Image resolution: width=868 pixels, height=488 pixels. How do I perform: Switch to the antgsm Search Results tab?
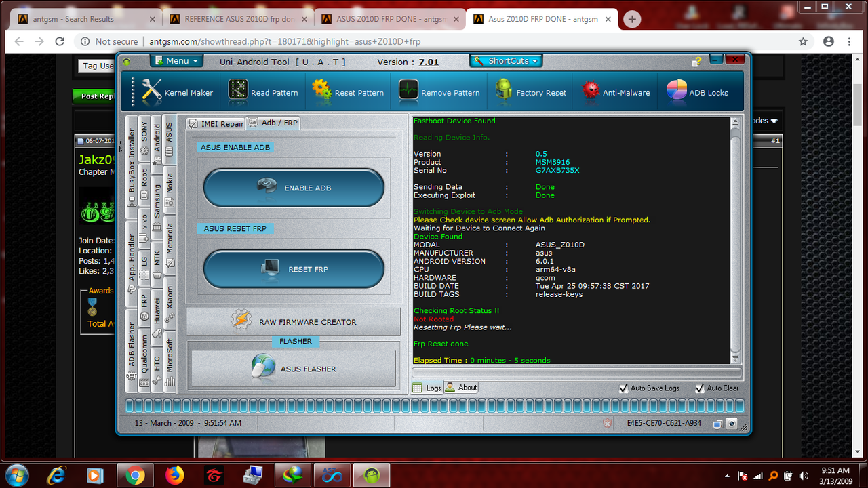[x=85, y=19]
